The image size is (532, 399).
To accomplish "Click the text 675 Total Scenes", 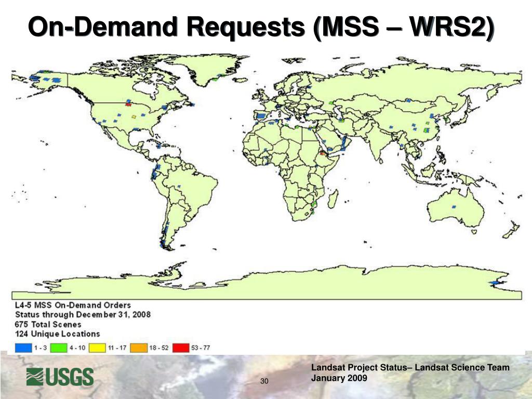I will point(48,324).
